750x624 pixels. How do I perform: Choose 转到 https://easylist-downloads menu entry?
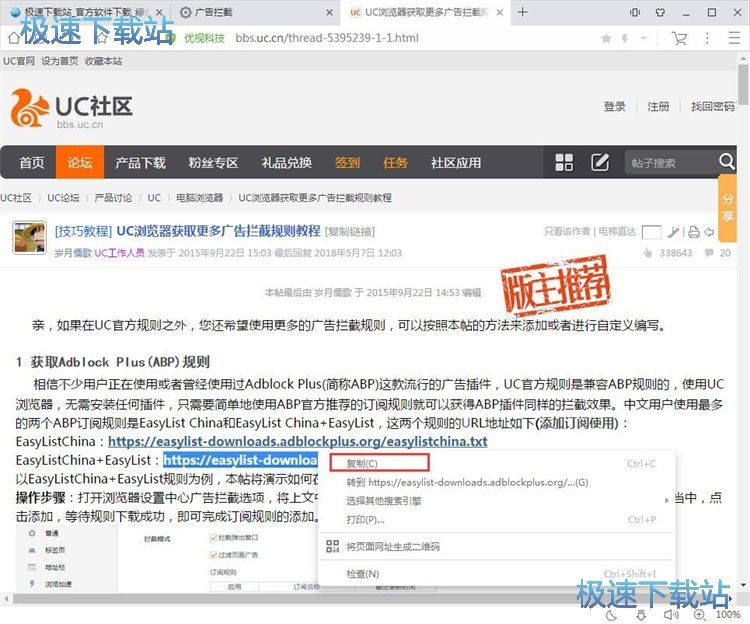[x=467, y=482]
